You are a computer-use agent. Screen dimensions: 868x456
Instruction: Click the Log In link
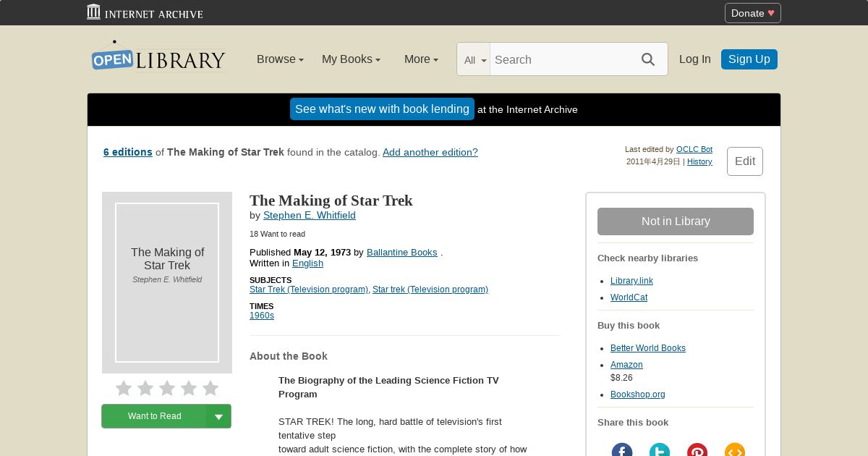[x=695, y=59]
